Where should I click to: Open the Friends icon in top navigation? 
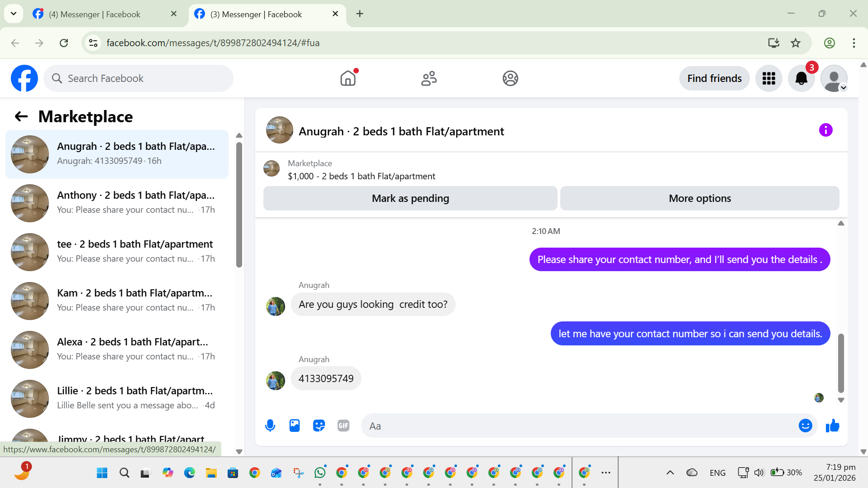(x=429, y=78)
